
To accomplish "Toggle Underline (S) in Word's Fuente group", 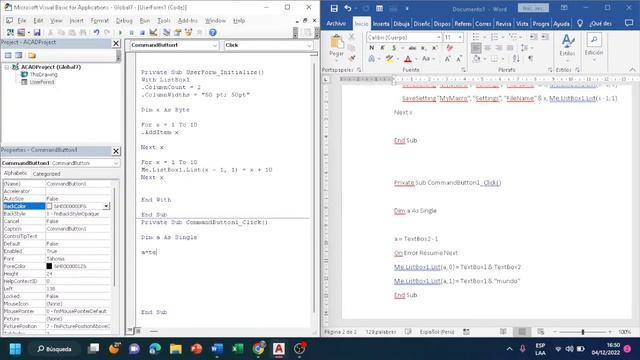I will point(394,48).
